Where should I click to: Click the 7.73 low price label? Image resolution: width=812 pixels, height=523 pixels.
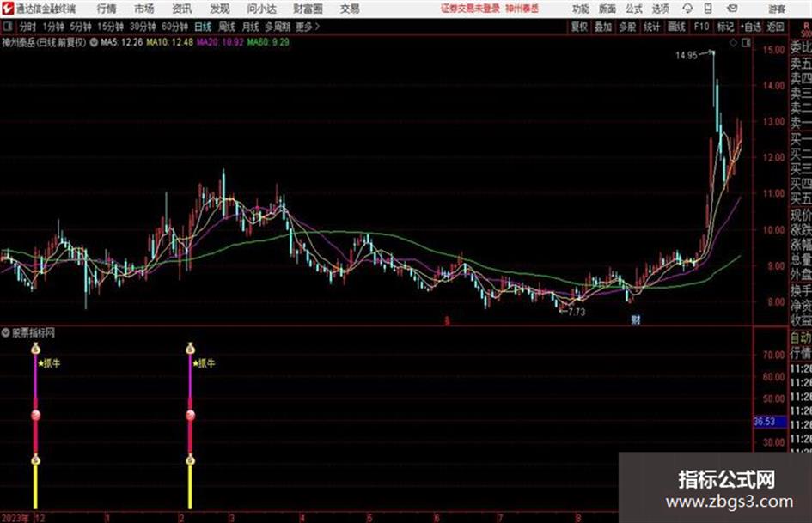(577, 313)
